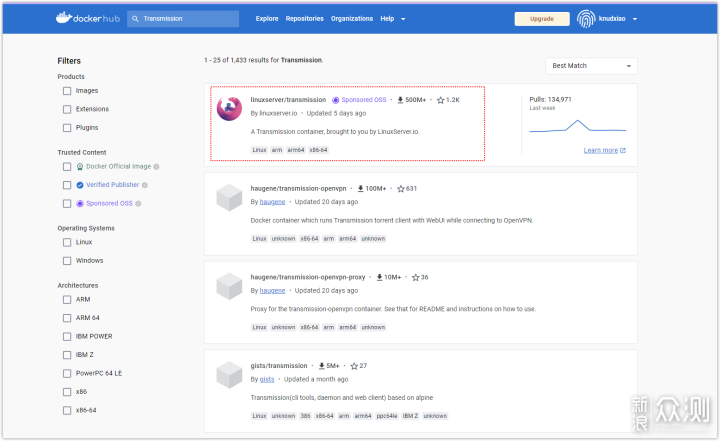The image size is (720, 441).
Task: Open the knudxiao account dropdown
Action: pos(634,19)
